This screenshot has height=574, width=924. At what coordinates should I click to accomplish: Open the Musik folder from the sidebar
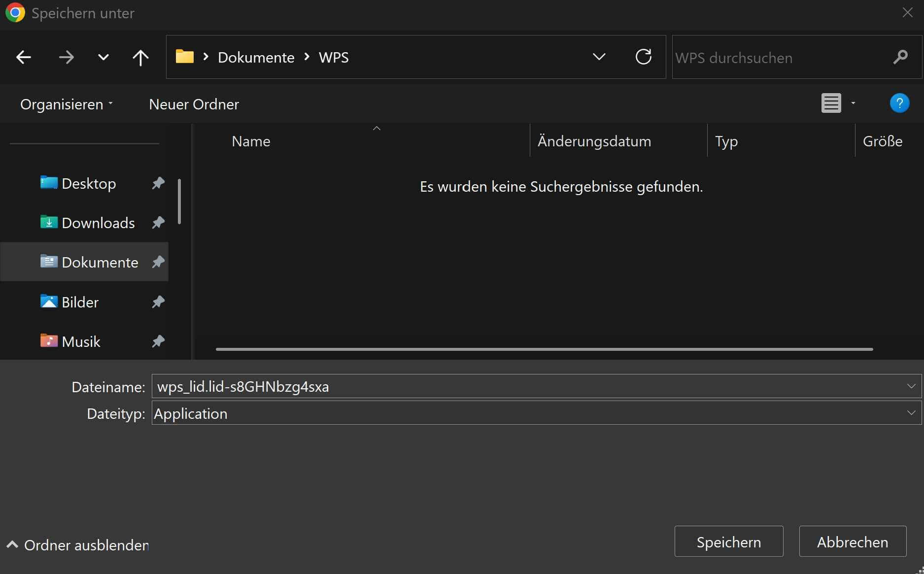(x=80, y=341)
